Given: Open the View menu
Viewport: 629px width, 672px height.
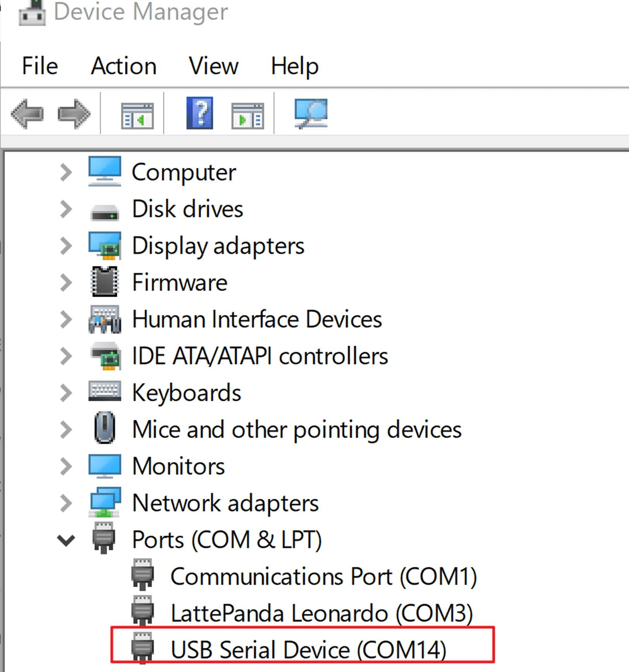Looking at the screenshot, I should pos(214,65).
